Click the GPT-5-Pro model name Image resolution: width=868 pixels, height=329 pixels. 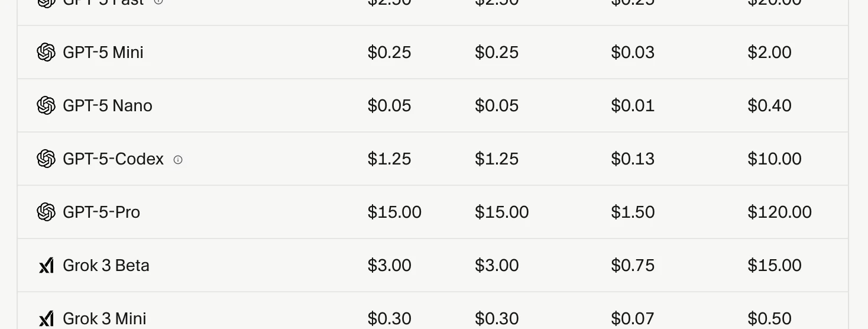[x=101, y=212]
